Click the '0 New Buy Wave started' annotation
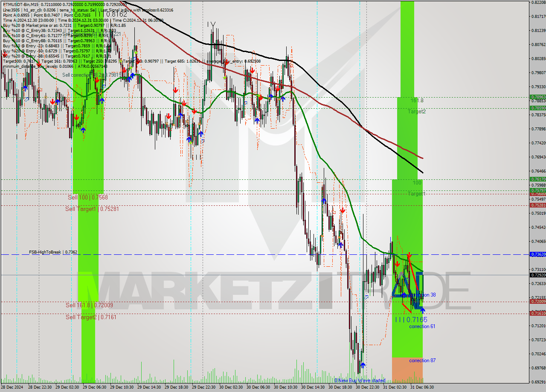546x392 pixels. pos(360,380)
